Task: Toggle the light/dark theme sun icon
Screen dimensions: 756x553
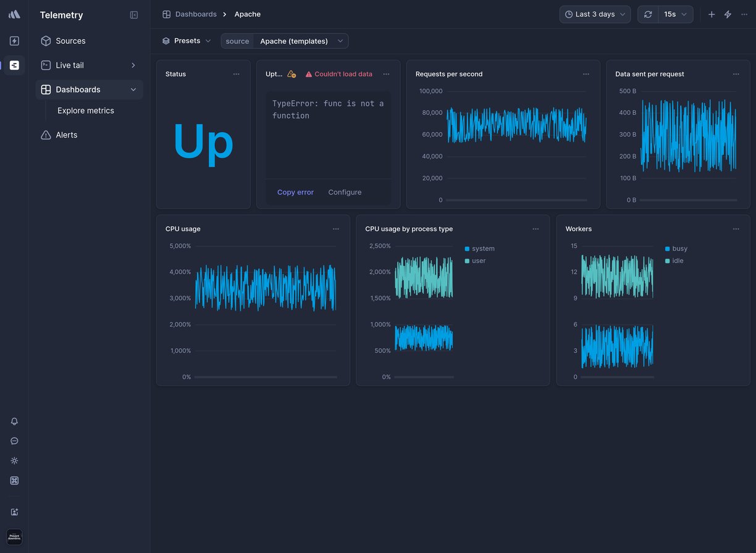Action: tap(14, 461)
